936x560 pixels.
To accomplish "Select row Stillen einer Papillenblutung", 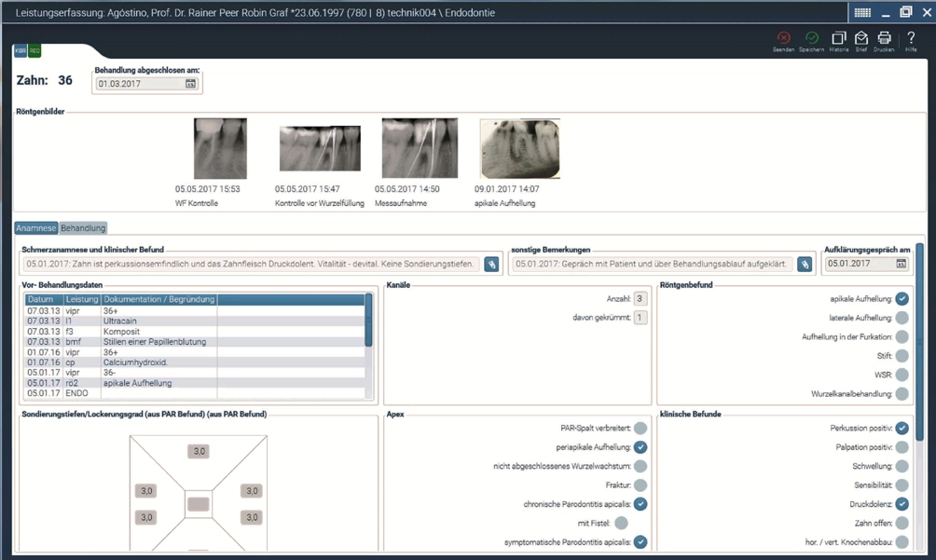I will 195,342.
